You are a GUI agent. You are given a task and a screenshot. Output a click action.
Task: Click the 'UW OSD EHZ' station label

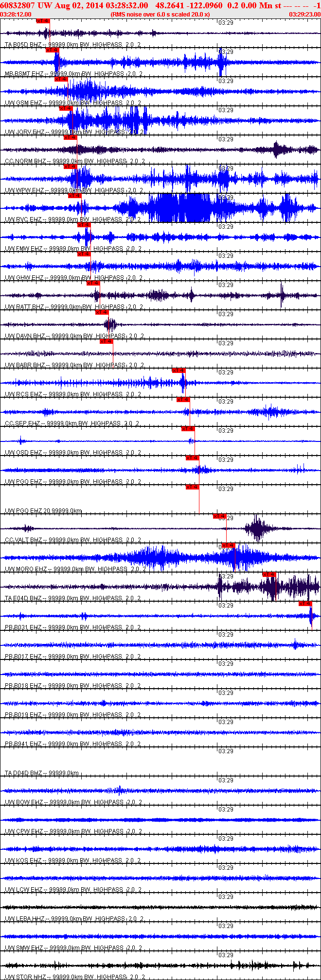[23, 453]
